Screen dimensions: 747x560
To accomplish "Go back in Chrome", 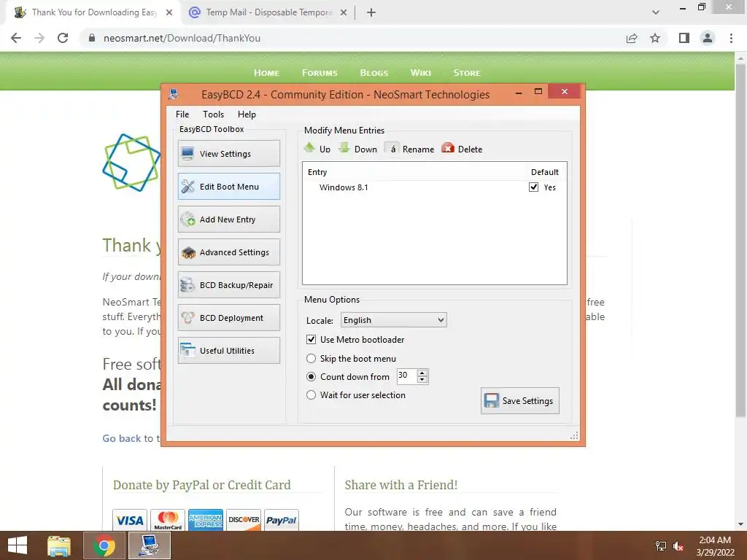I will click(16, 38).
